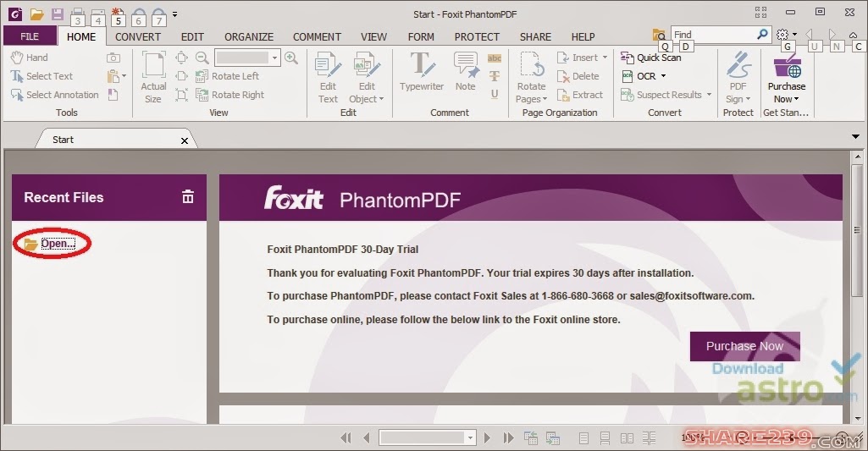Switch to the COMMENT ribbon tab

coord(317,36)
